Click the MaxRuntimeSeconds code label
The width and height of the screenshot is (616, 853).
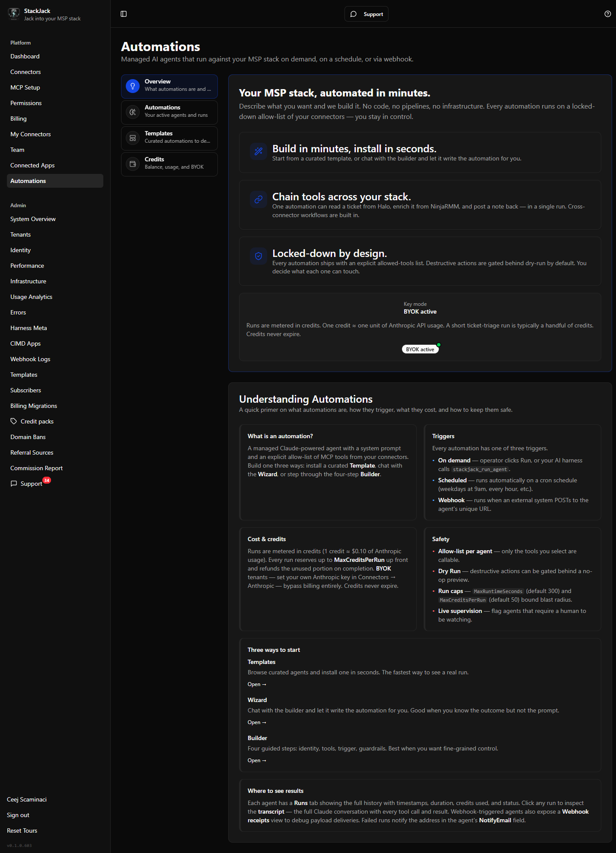click(x=498, y=591)
